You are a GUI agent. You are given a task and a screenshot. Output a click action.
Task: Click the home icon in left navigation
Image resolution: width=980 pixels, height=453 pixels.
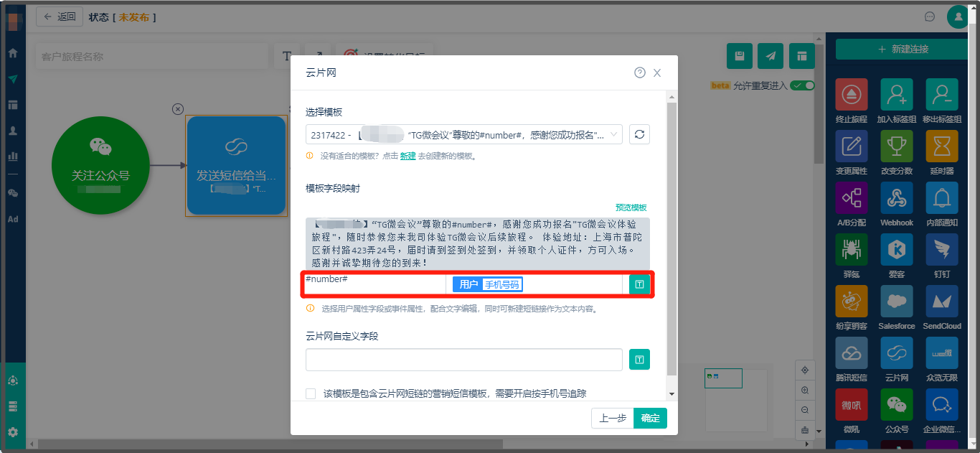tap(13, 52)
